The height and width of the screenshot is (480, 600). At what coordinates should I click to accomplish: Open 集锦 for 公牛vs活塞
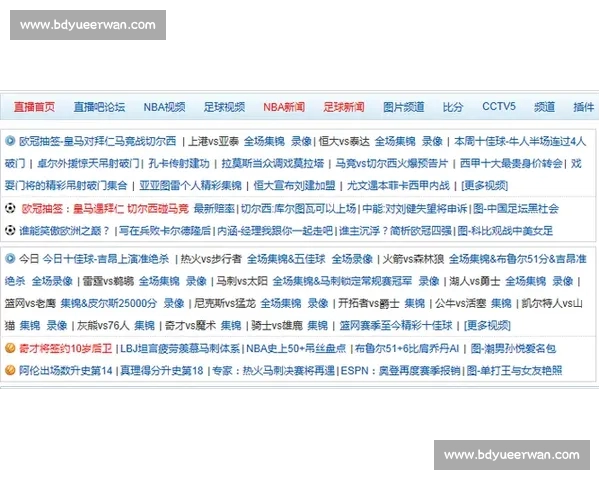[501, 304]
